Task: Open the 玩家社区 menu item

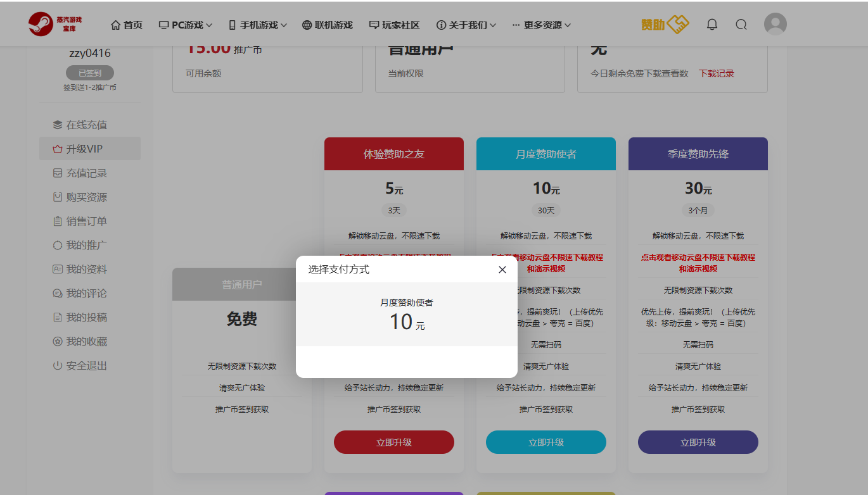Action: 394,25
